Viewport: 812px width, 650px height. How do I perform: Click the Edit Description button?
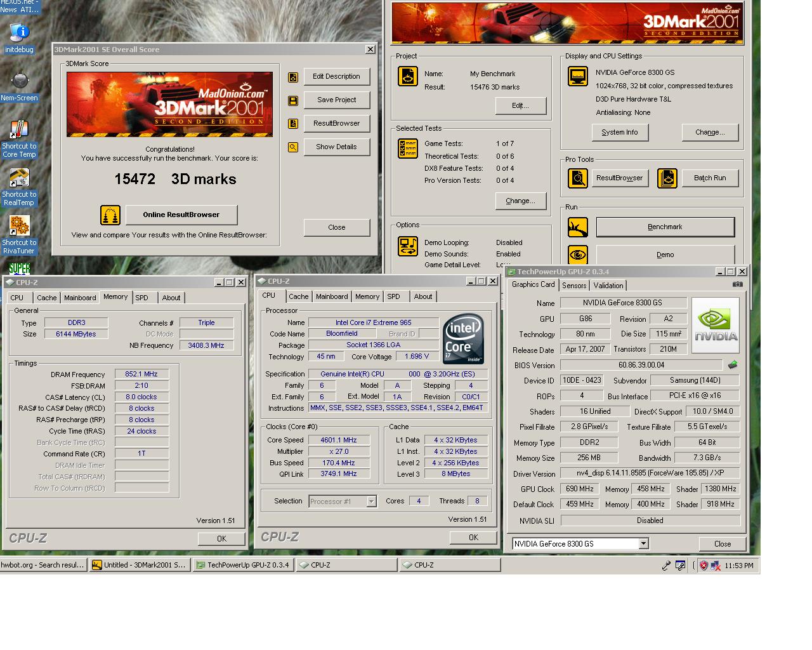[x=336, y=76]
